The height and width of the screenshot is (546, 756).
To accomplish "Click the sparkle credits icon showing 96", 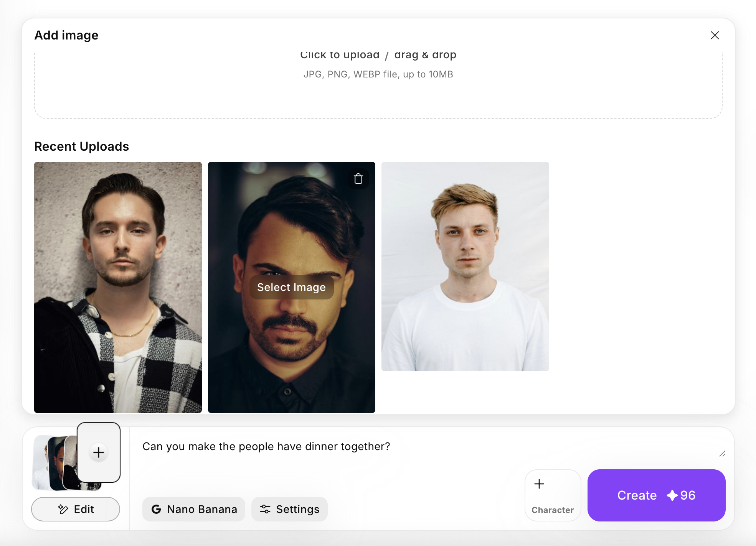I will click(672, 495).
